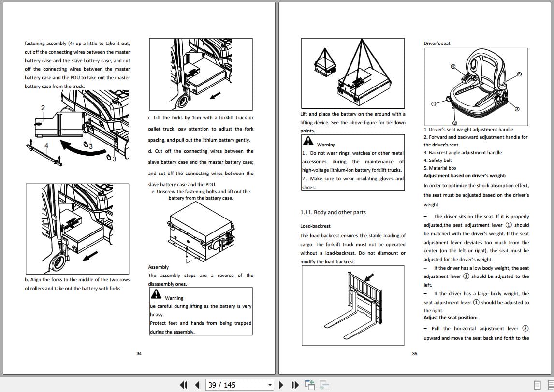Open the page number dropdown
The width and height of the screenshot is (554, 392).
270,385
